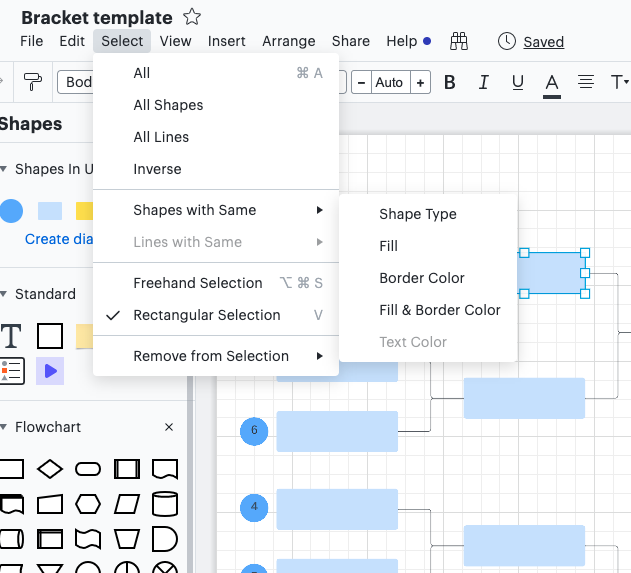Enable Rectangular Selection mode

coord(206,315)
